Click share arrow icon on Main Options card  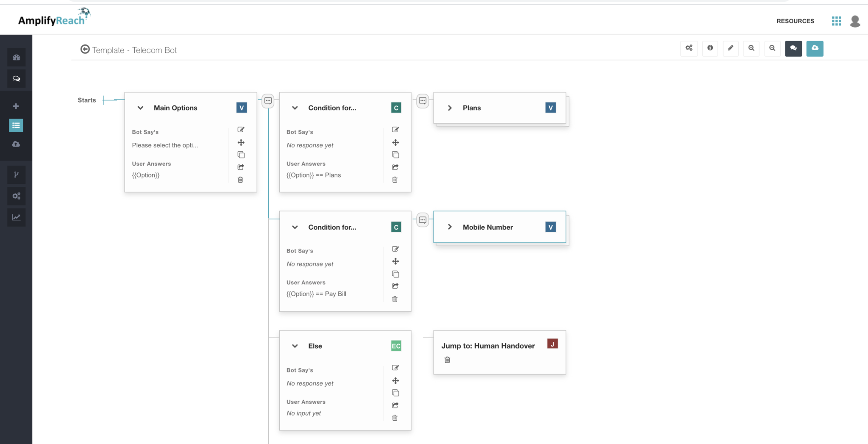pyautogui.click(x=241, y=167)
